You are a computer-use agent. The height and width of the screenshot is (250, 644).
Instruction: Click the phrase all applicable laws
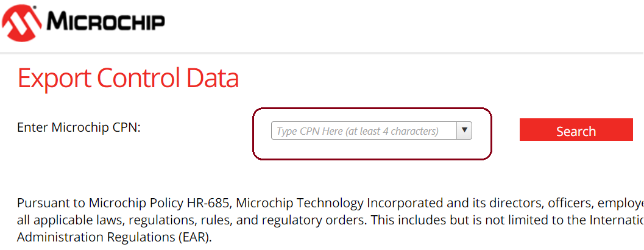pos(57,220)
